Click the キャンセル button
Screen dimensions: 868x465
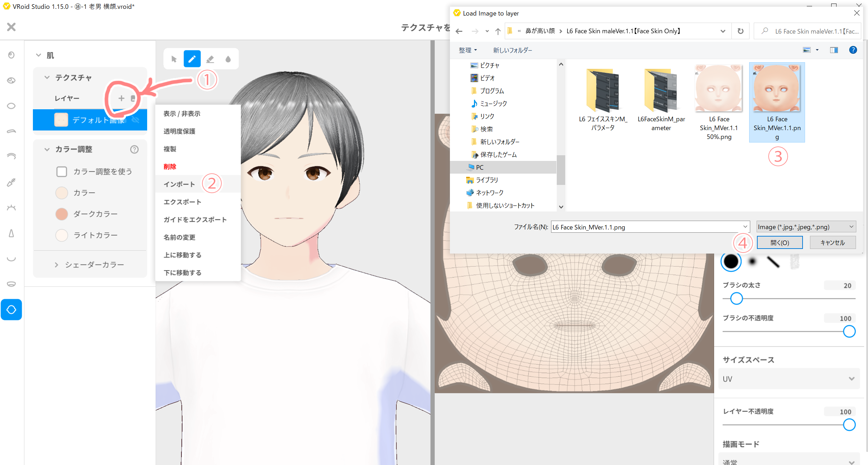[832, 243]
